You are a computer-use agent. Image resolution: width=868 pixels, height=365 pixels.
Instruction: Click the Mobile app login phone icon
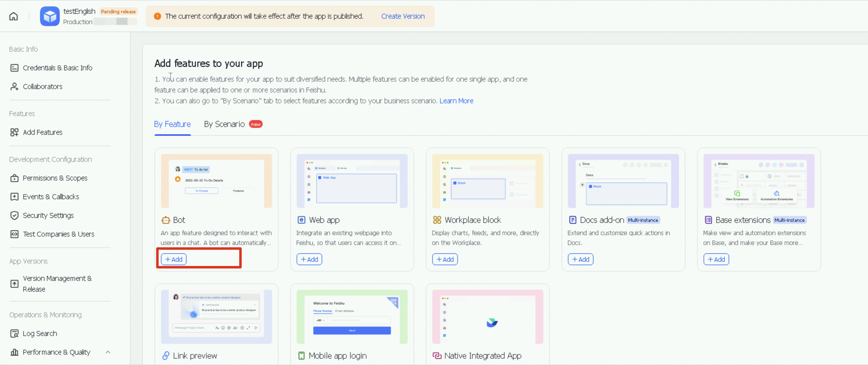(x=301, y=356)
